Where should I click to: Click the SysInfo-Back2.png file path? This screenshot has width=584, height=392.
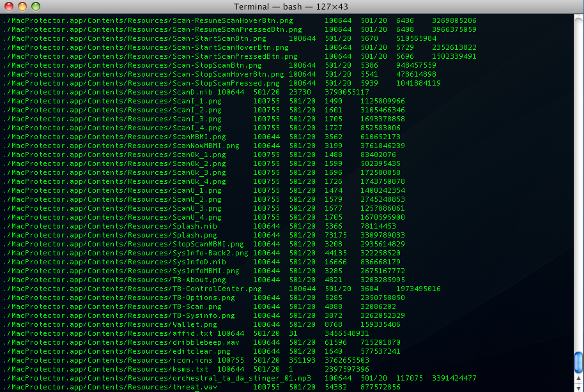pyautogui.click(x=125, y=253)
